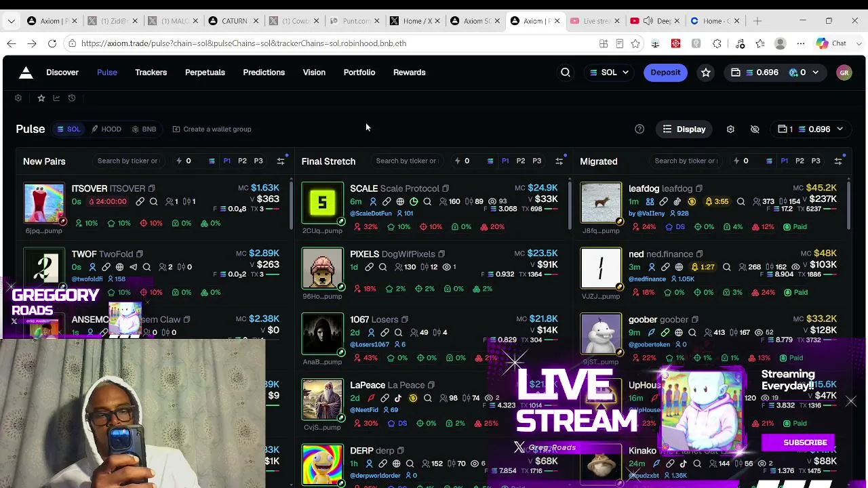Viewport: 868px width, 488px height.
Task: Toggle the HOOD chain filter
Action: coord(106,129)
